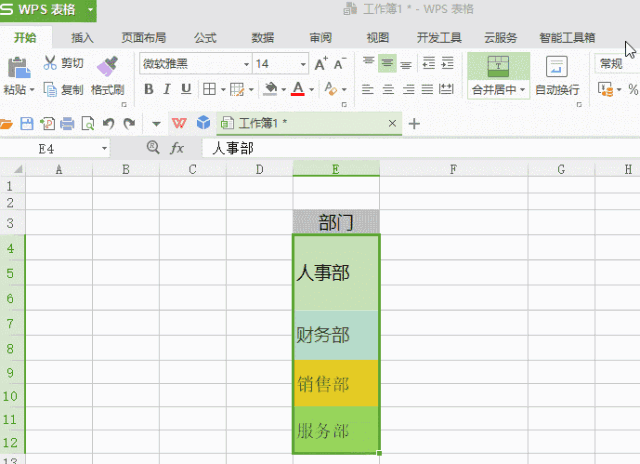Expand the Merge and Center dropdown

522,89
